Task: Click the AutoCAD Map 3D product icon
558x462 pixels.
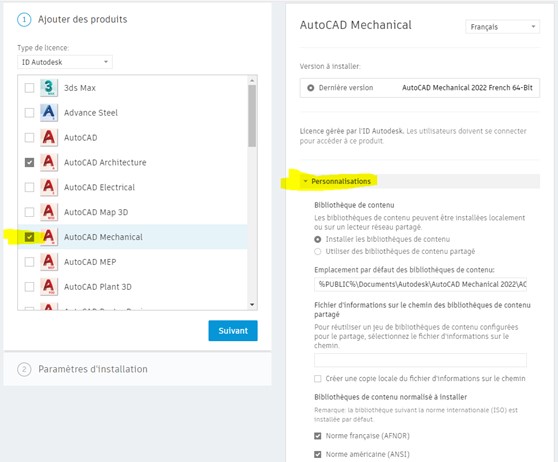Action: pos(49,212)
